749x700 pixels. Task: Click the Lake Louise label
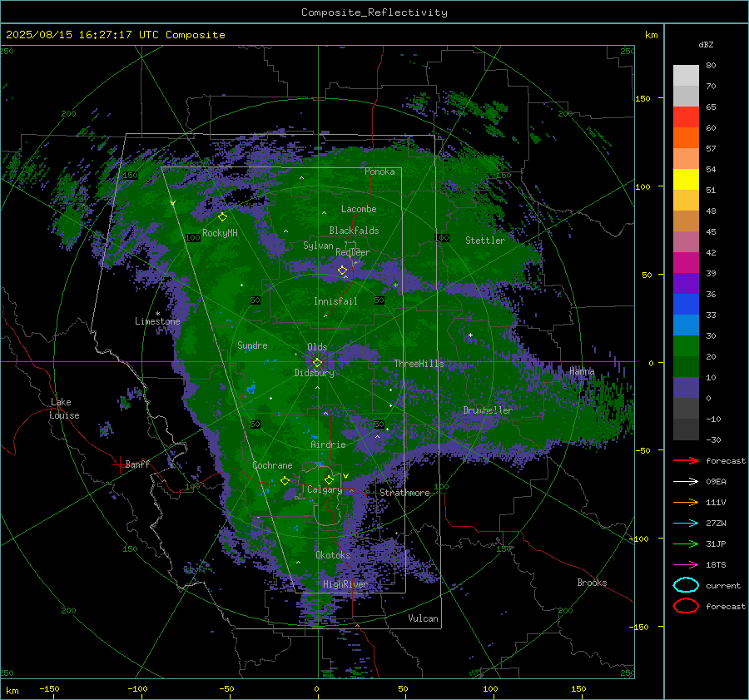[x=64, y=409]
